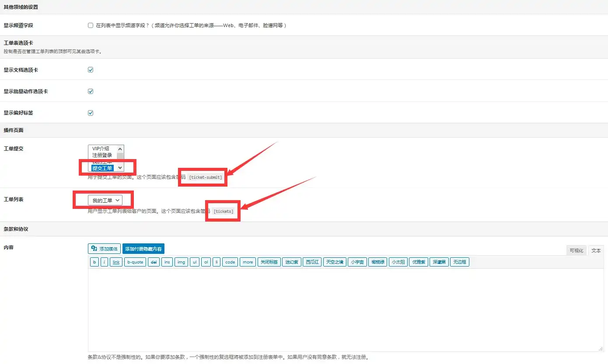The image size is (608, 364).
Task: Click the 关闭标签 close tags button
Action: [x=269, y=262]
